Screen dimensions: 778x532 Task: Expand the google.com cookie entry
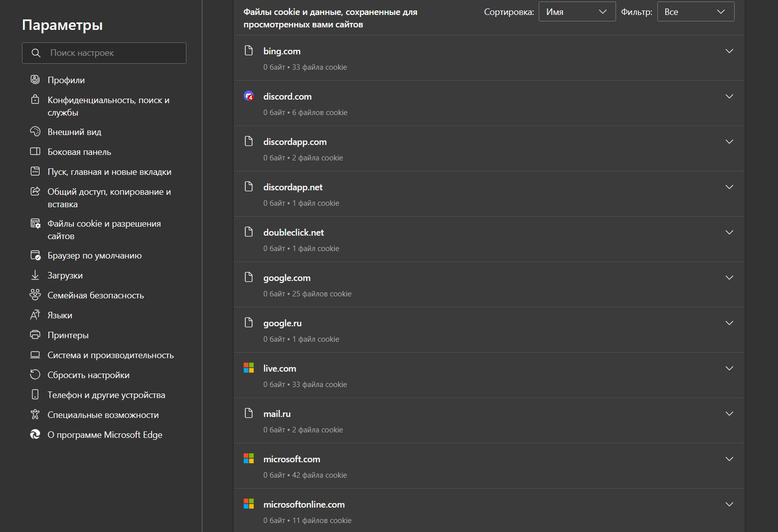729,277
